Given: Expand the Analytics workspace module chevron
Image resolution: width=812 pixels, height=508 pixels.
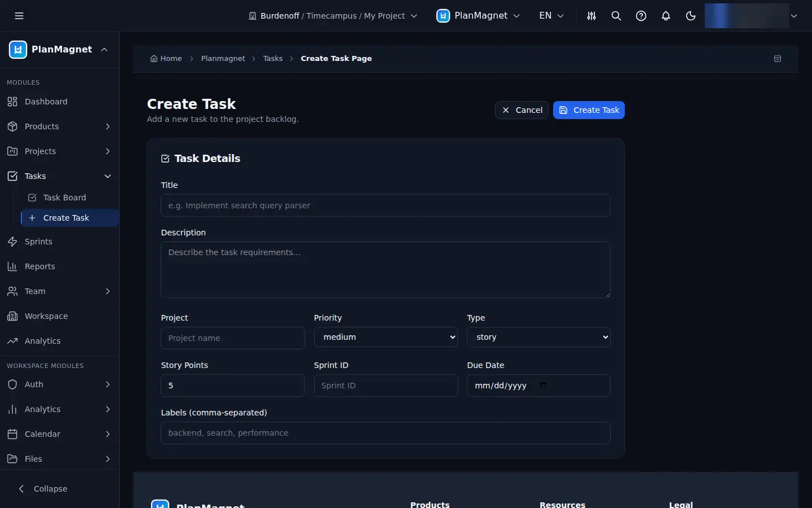Looking at the screenshot, I should pos(108,409).
